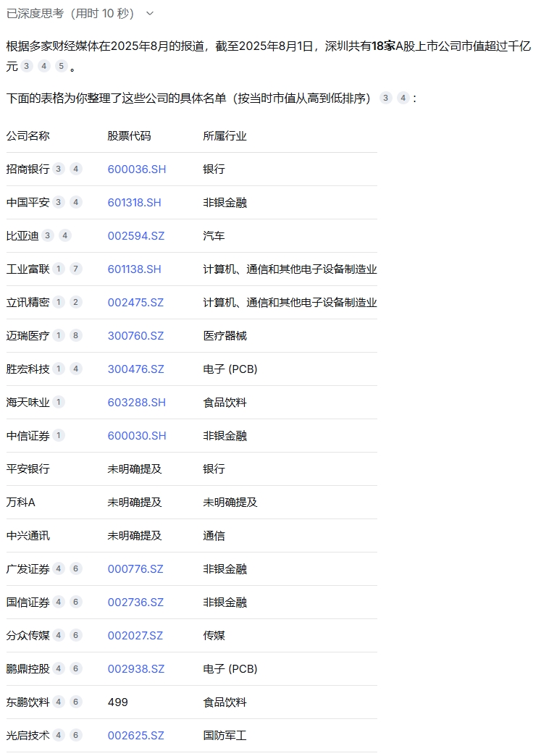541x756 pixels.
Task: Open the 601318.SH stock code link
Action: pyautogui.click(x=134, y=203)
